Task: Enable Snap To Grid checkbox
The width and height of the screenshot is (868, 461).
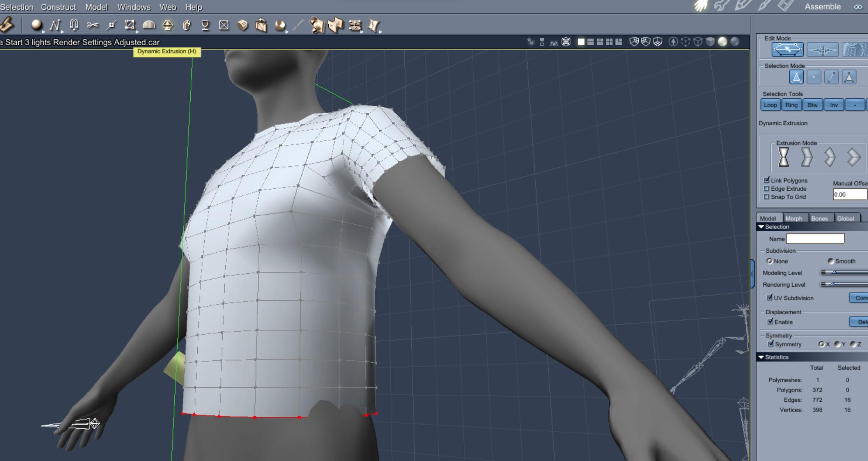Action: 767,197
